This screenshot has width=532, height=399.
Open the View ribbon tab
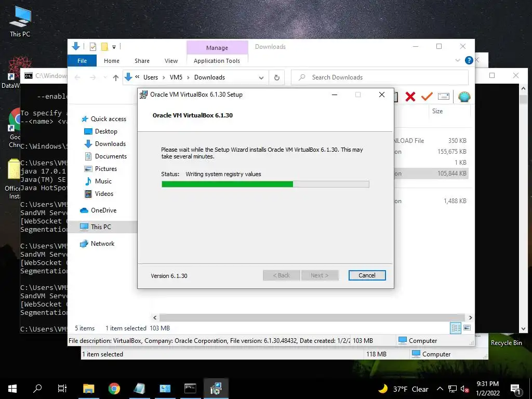coord(171,61)
